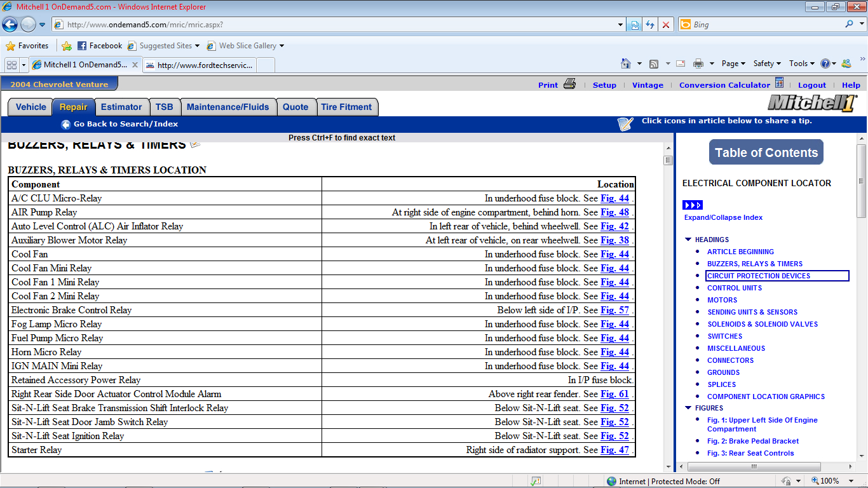Open the Recent Pages dropdown arrow
This screenshot has height=488, width=868.
43,25
